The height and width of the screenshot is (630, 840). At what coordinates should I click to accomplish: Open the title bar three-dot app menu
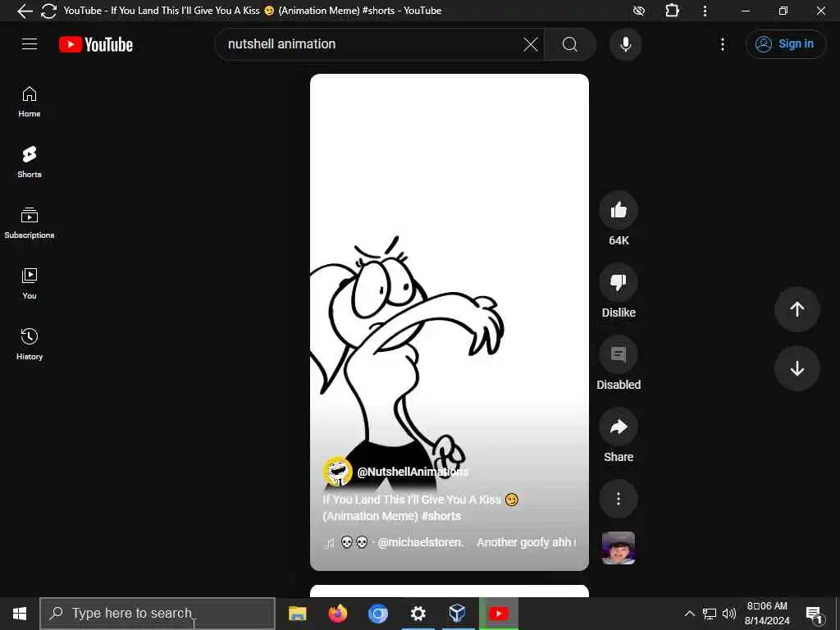click(x=705, y=11)
